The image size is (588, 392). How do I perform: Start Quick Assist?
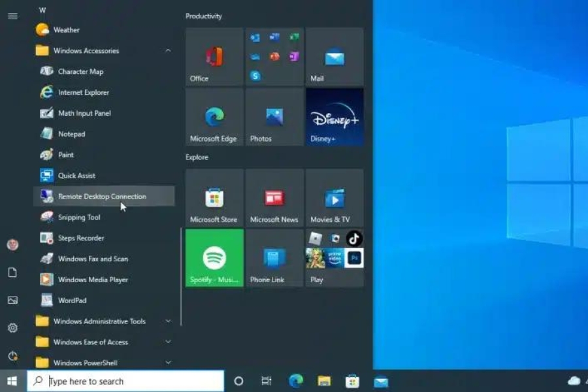pos(104,176)
